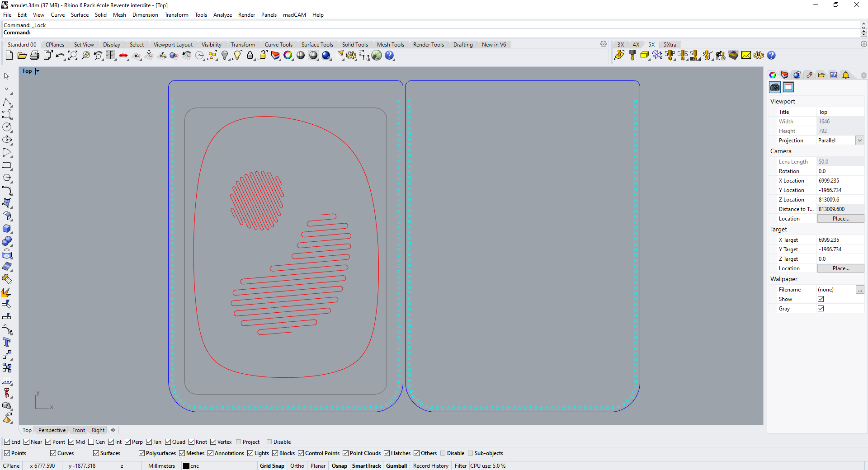Open the Render color wheel icon

pos(288,56)
